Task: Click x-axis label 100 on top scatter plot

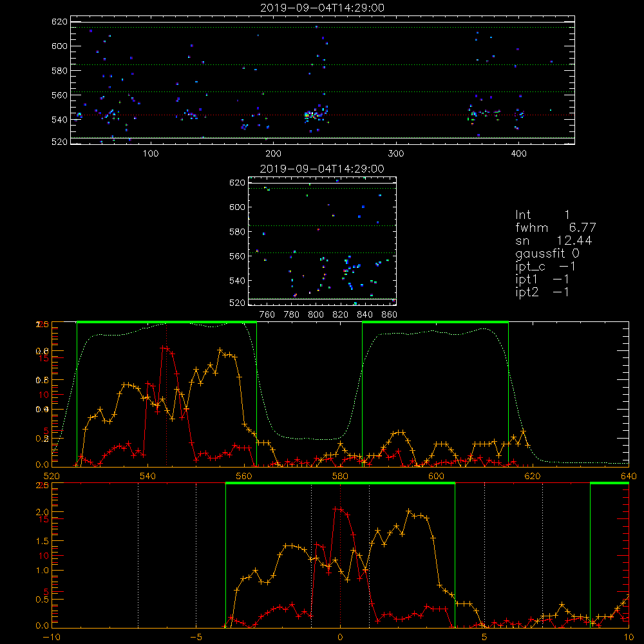Action: 151,154
